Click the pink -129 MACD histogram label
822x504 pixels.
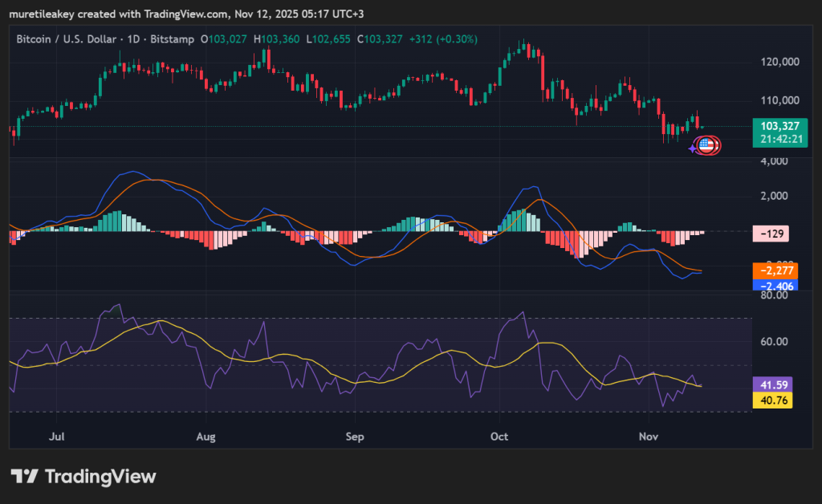click(770, 234)
